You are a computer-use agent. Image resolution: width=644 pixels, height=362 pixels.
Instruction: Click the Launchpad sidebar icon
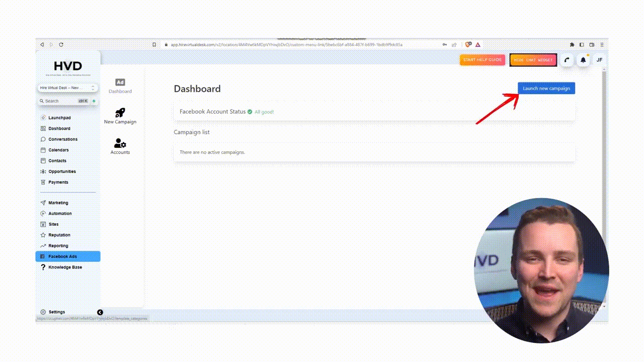click(x=43, y=118)
